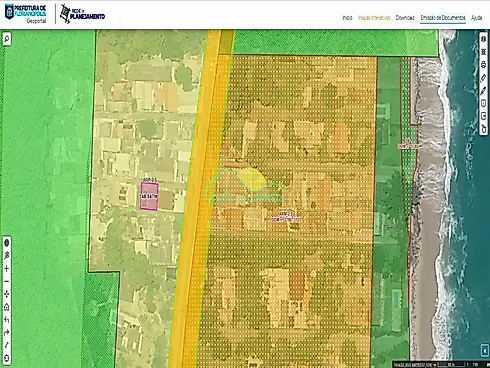
Task: Open the coordinate system dropdown arrow
Action: (x=434, y=365)
